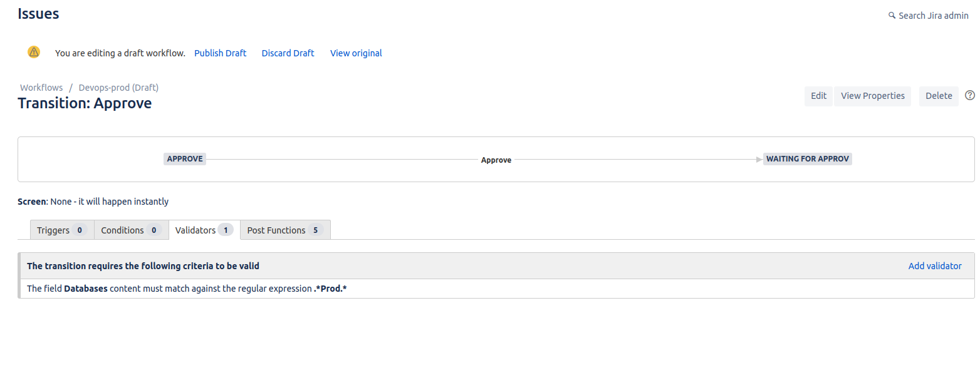
Task: Focus the Search Jira admin field
Action: tap(934, 16)
